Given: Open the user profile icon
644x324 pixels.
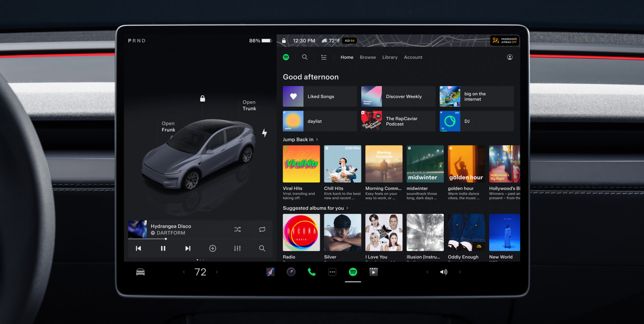Looking at the screenshot, I should tap(509, 57).
